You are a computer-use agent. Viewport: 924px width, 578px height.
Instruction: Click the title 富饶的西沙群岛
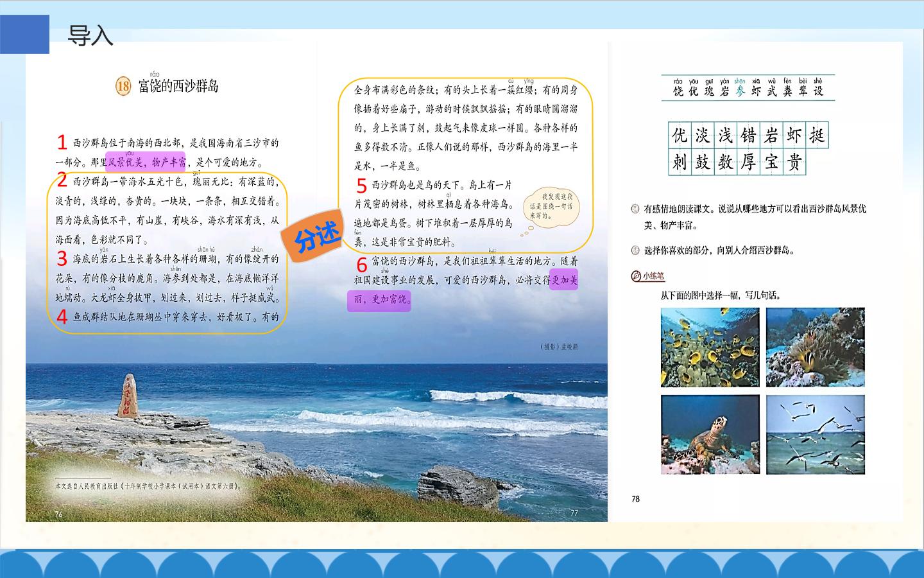178,86
